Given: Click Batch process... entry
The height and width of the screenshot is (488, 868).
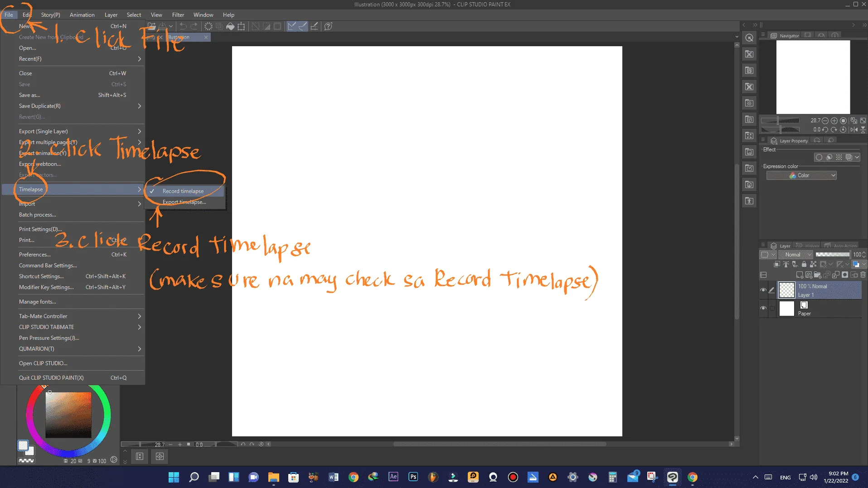Looking at the screenshot, I should tap(73, 215).
